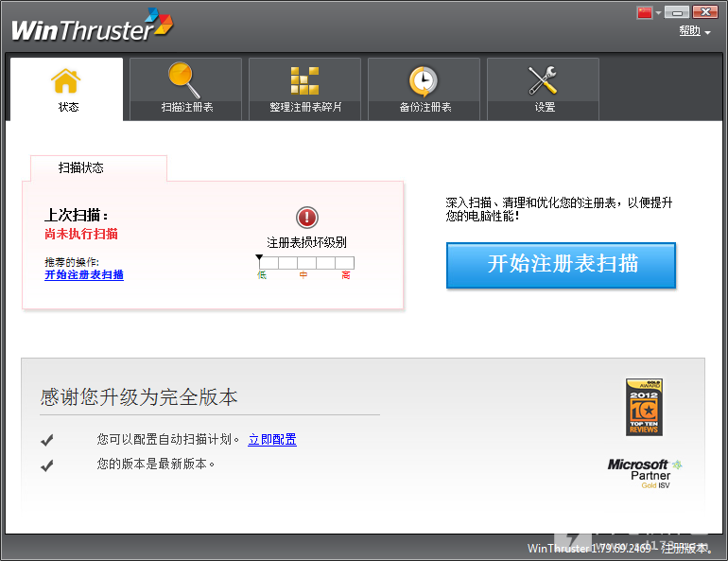Click the backup clock icon

(x=423, y=81)
